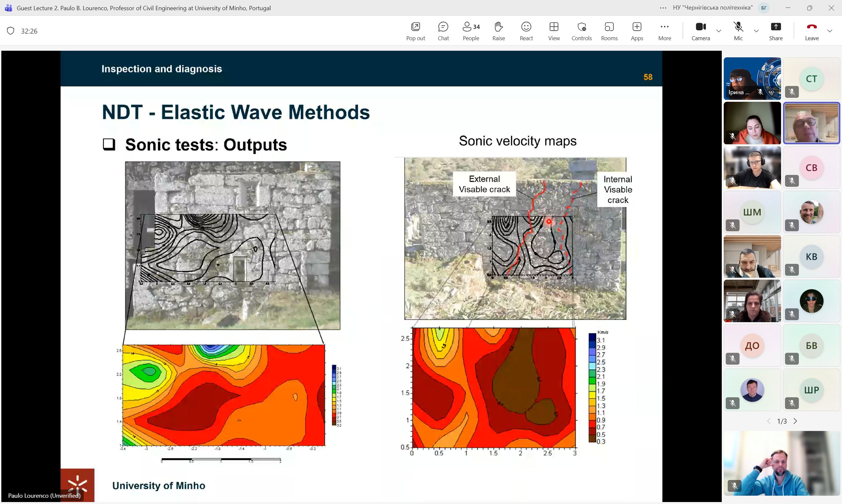Change layout using the View icon
Image resolution: width=842 pixels, height=504 pixels.
554,31
